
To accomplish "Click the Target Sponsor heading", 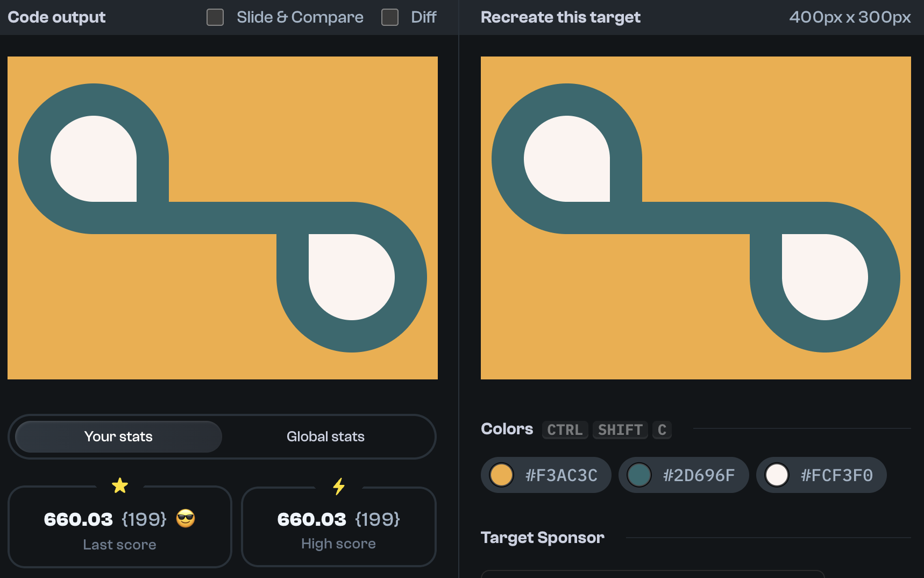I will (542, 537).
